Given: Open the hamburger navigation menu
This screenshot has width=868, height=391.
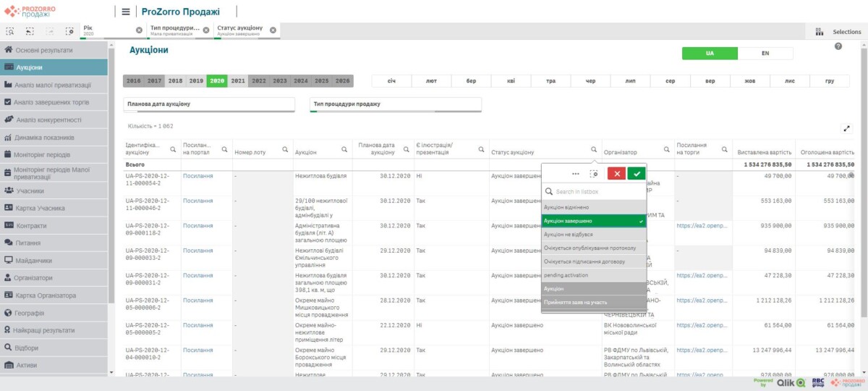Looking at the screenshot, I should (x=126, y=12).
